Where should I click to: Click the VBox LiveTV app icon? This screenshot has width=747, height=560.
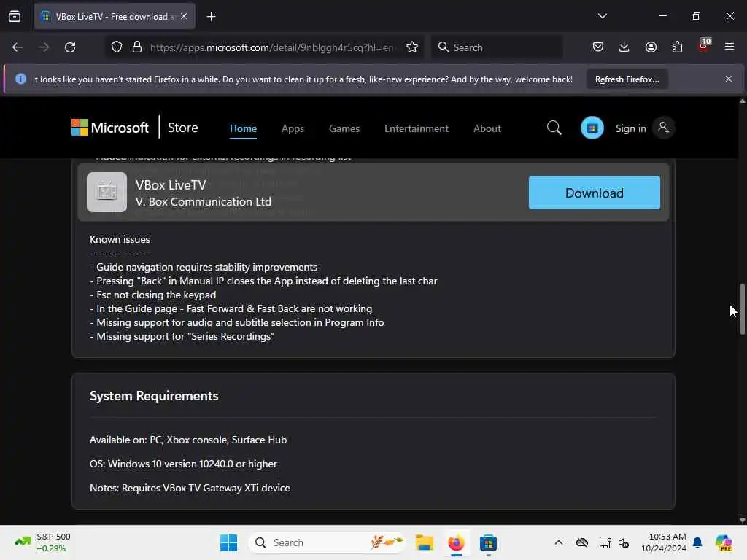(x=107, y=192)
